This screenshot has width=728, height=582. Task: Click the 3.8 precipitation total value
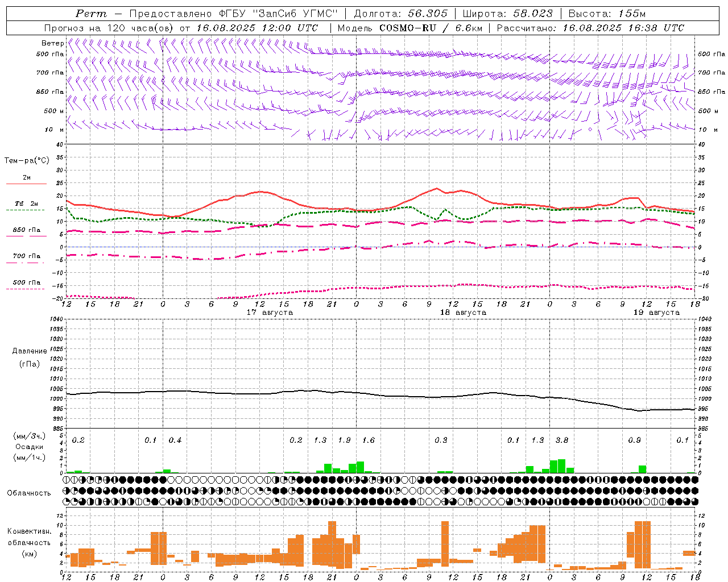[x=561, y=440]
